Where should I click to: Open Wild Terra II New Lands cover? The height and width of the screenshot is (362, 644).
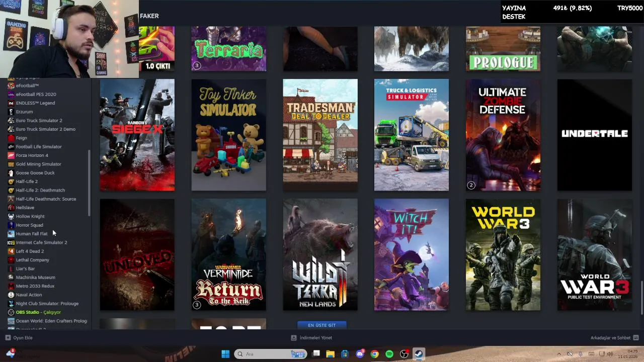(320, 254)
